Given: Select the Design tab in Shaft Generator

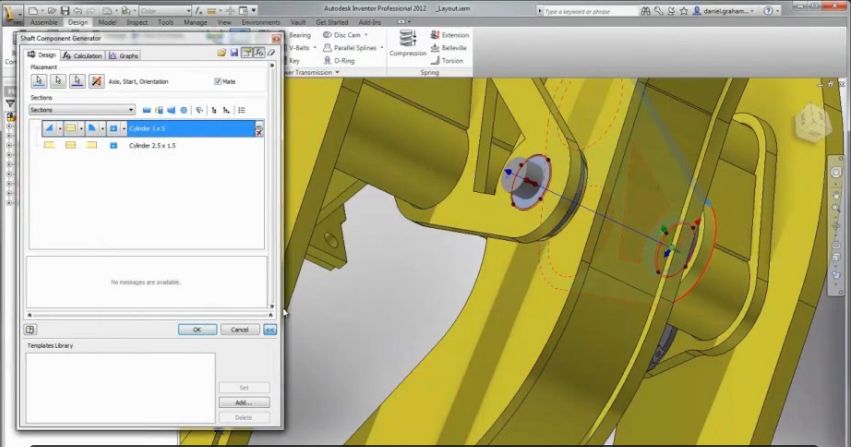Looking at the screenshot, I should (x=42, y=55).
